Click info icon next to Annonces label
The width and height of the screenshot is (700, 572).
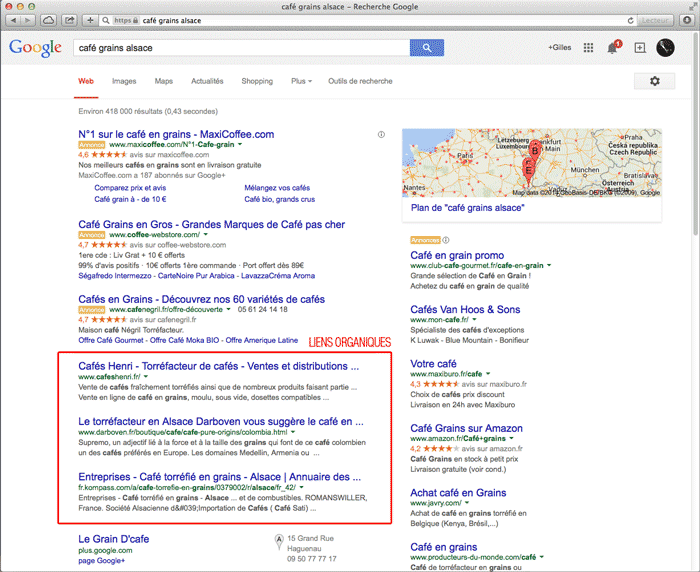(x=446, y=240)
